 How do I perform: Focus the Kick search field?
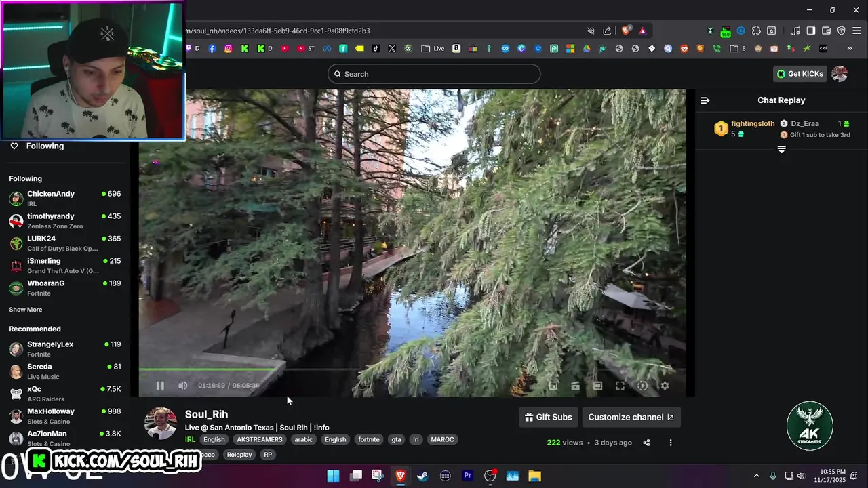[434, 74]
